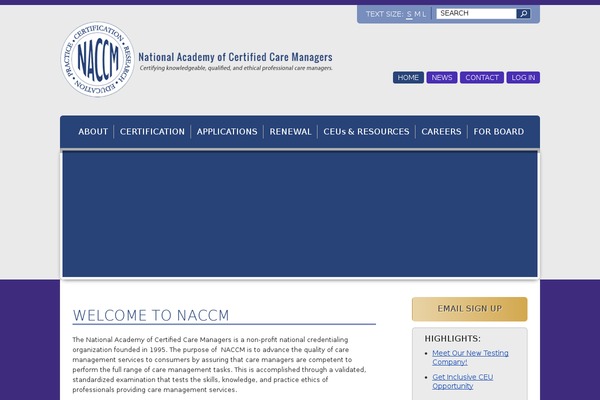Set text size to medium (M)
The image size is (600, 400).
pyautogui.click(x=417, y=14)
